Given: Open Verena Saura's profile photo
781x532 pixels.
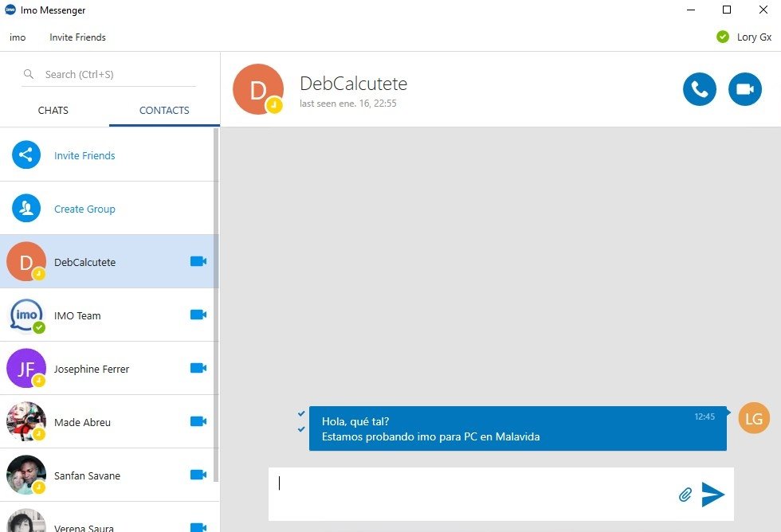Looking at the screenshot, I should pos(26,521).
